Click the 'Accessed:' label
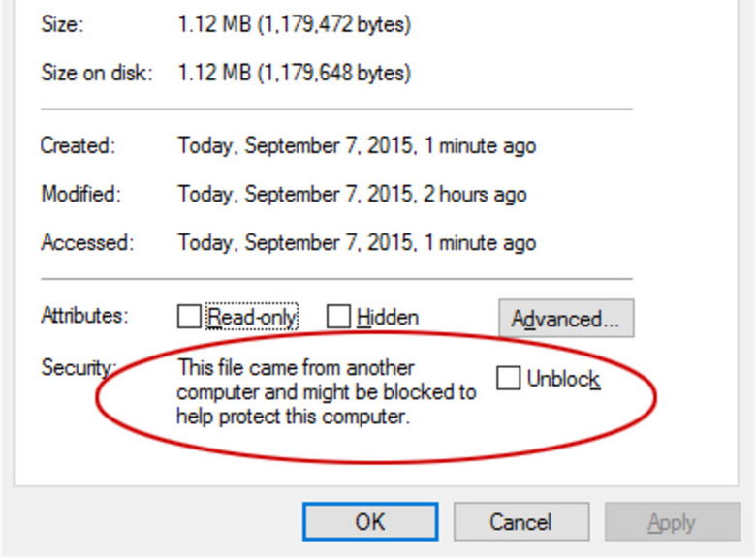Viewport: 756px width, 558px height. click(85, 242)
